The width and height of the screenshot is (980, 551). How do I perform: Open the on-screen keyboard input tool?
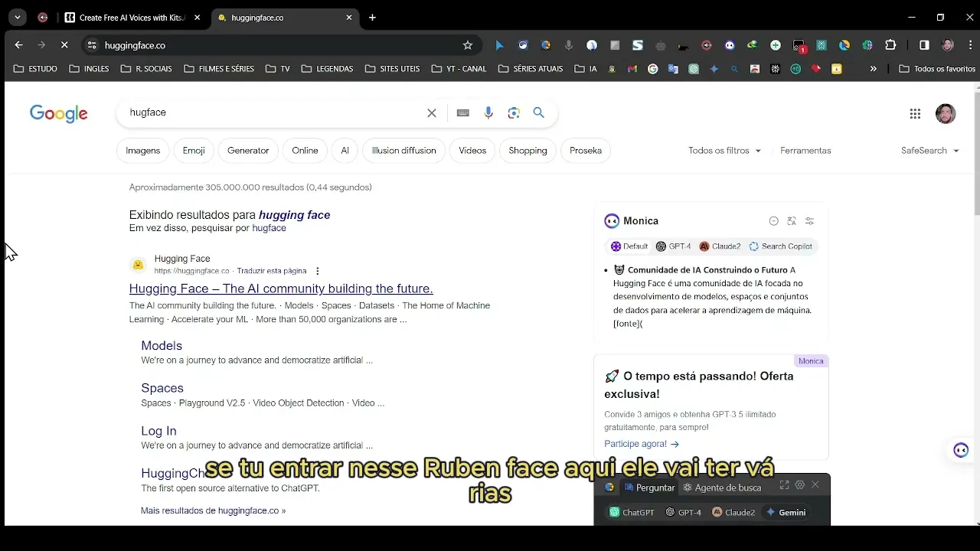462,112
